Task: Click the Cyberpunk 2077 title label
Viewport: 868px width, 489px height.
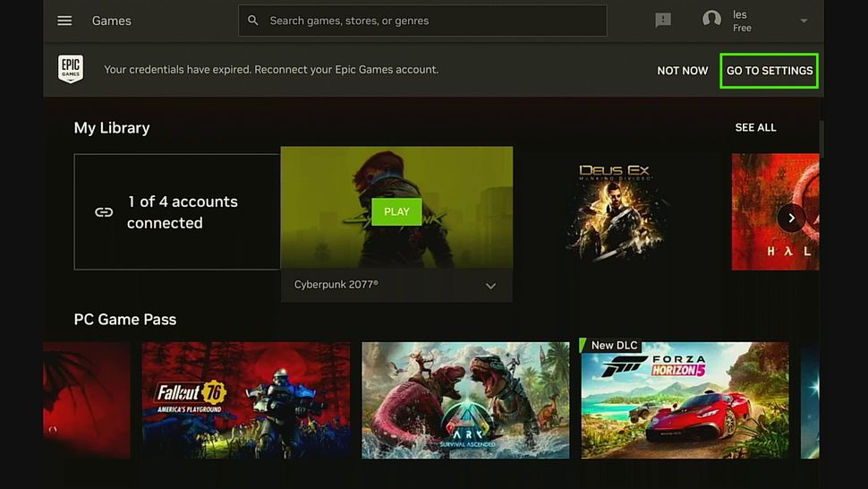Action: pos(336,284)
